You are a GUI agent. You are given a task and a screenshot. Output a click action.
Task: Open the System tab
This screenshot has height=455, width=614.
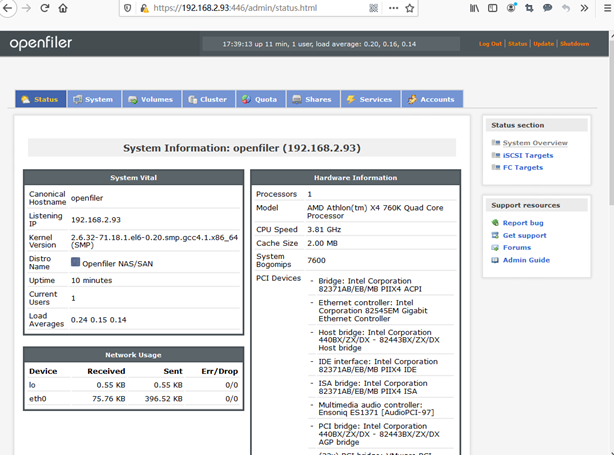click(94, 99)
